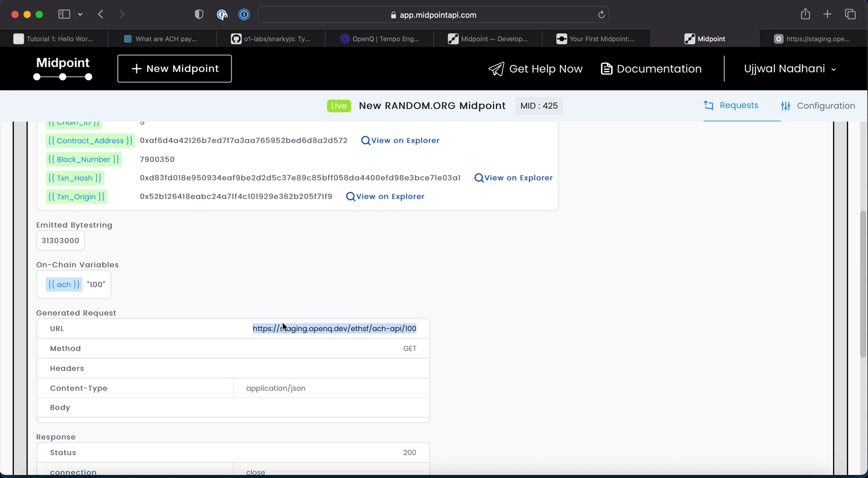Select the {{ ach }} on-chain variable tag
Image resolution: width=868 pixels, height=478 pixels.
(64, 285)
